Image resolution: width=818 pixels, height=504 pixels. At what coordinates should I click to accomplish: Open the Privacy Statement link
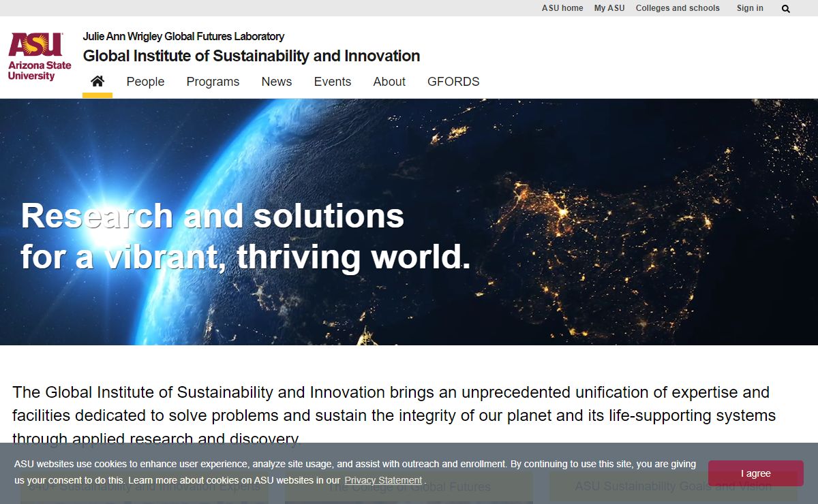point(382,480)
